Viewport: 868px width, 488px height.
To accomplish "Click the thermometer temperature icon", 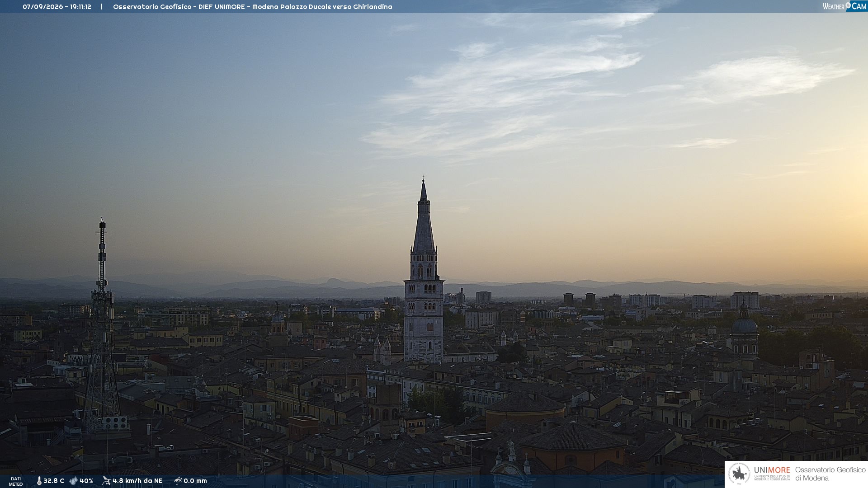I will pos(39,481).
